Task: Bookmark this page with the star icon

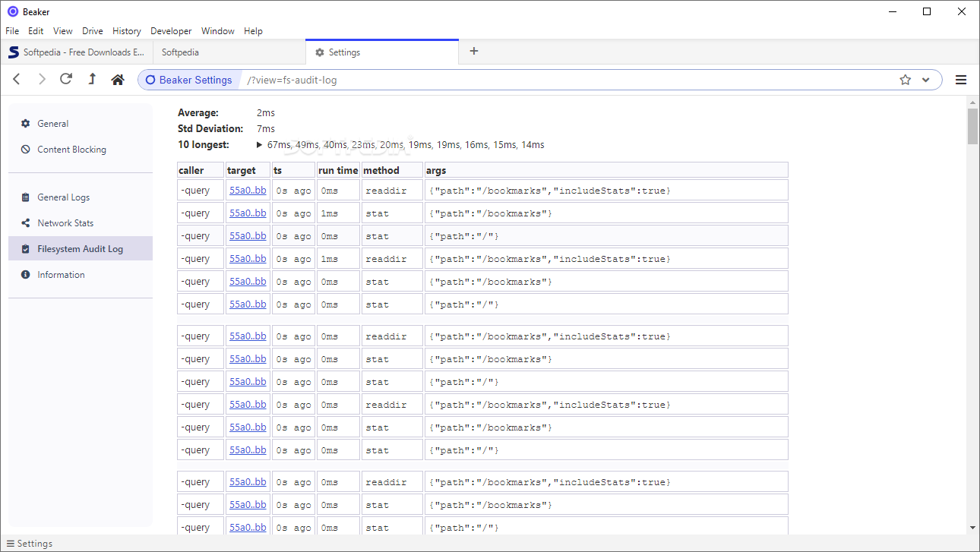Action: coord(905,80)
